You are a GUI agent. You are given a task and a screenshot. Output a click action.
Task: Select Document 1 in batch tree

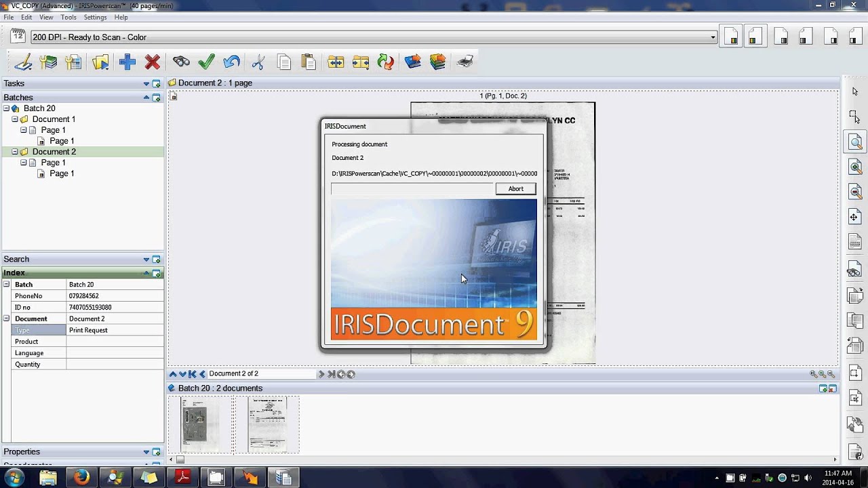54,119
